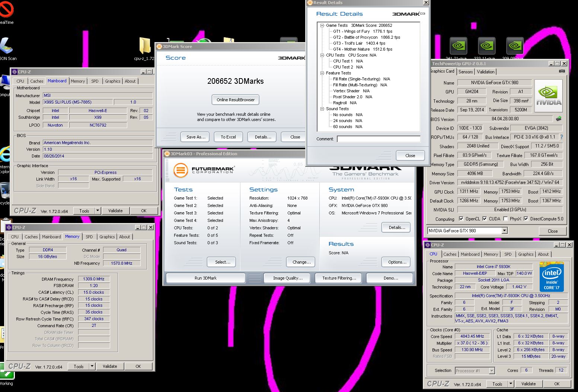Open the RealTime desktop shortcut icon

(x=6, y=10)
